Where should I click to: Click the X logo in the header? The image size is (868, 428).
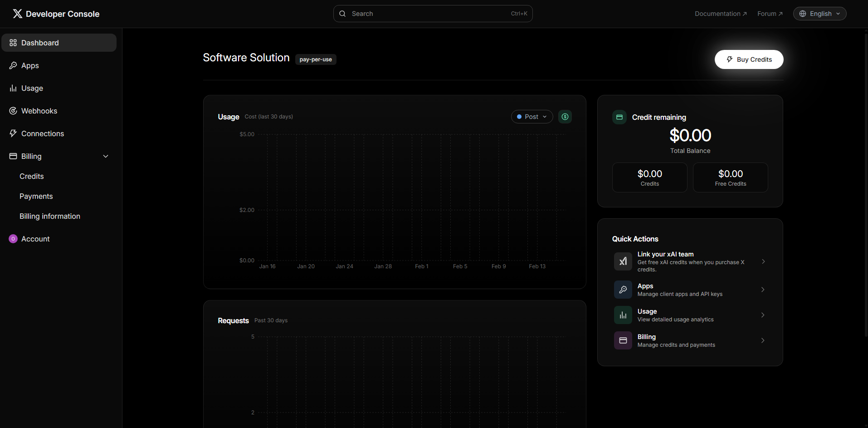(x=17, y=14)
